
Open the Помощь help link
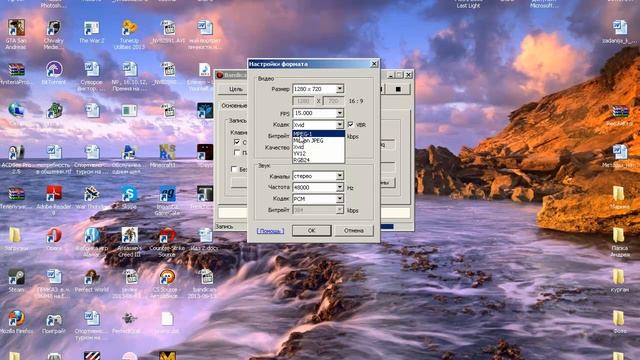tap(270, 231)
